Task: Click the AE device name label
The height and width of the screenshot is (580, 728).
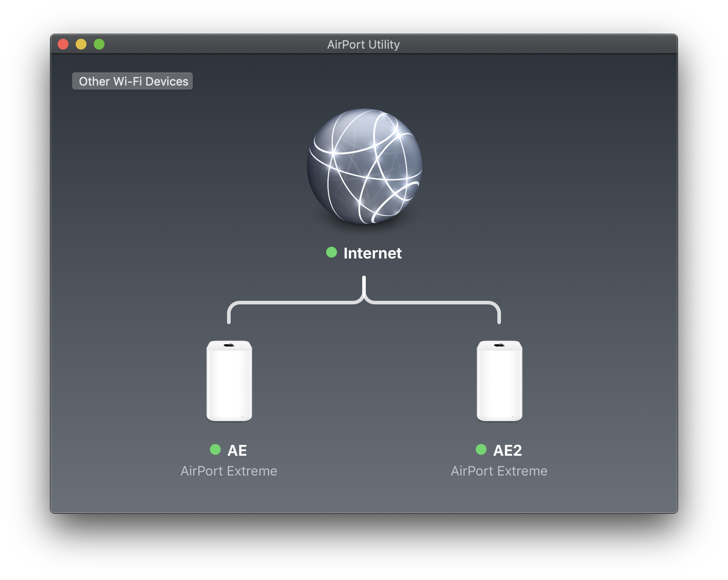Action: [x=237, y=450]
